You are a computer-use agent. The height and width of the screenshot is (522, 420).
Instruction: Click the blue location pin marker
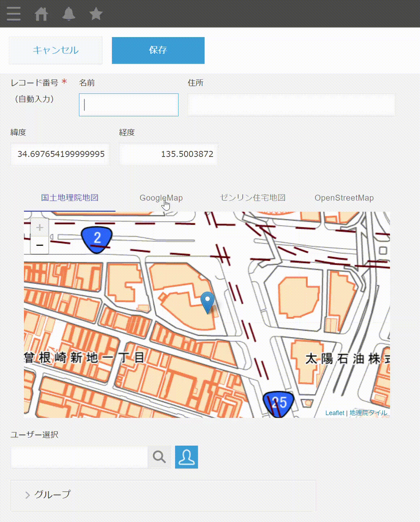tap(207, 302)
